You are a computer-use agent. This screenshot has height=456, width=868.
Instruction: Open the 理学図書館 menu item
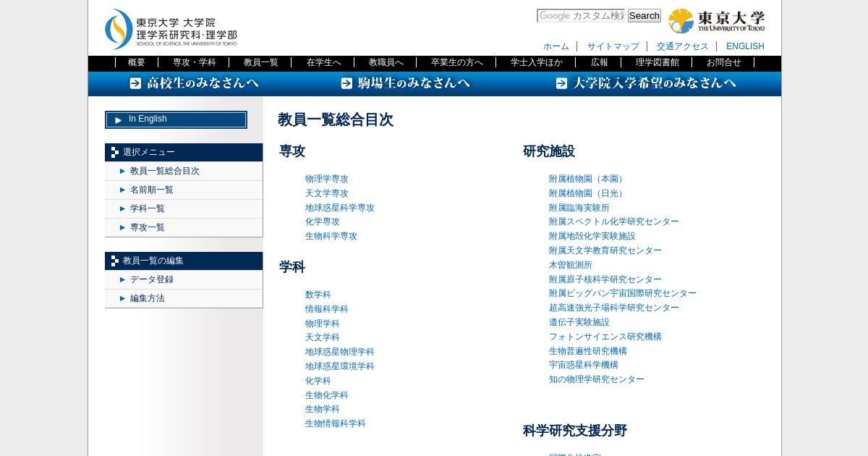pos(657,62)
